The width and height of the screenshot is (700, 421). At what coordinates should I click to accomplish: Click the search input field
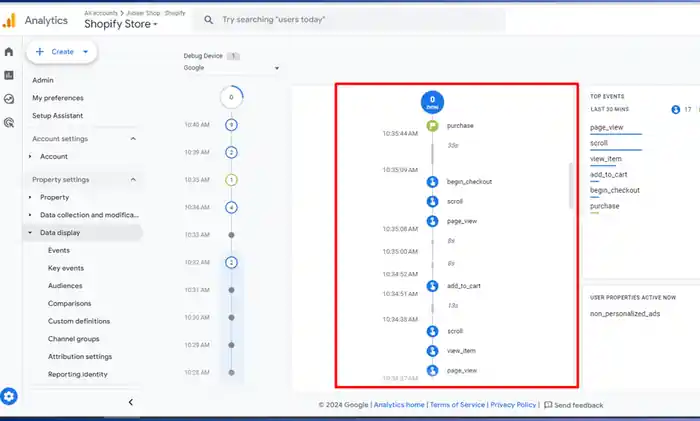[x=349, y=20]
